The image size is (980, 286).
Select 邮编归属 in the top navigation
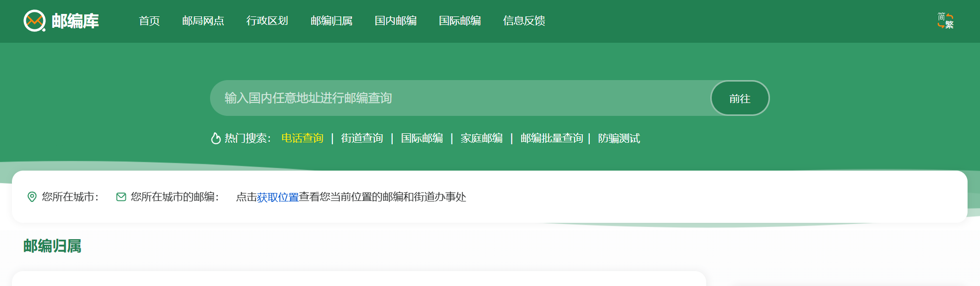(331, 21)
